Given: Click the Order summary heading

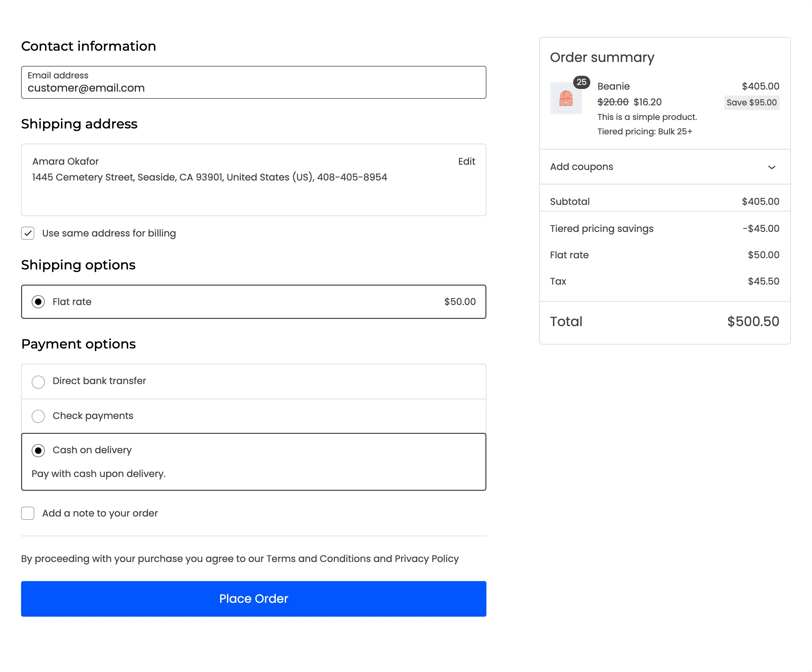Looking at the screenshot, I should click(x=602, y=58).
